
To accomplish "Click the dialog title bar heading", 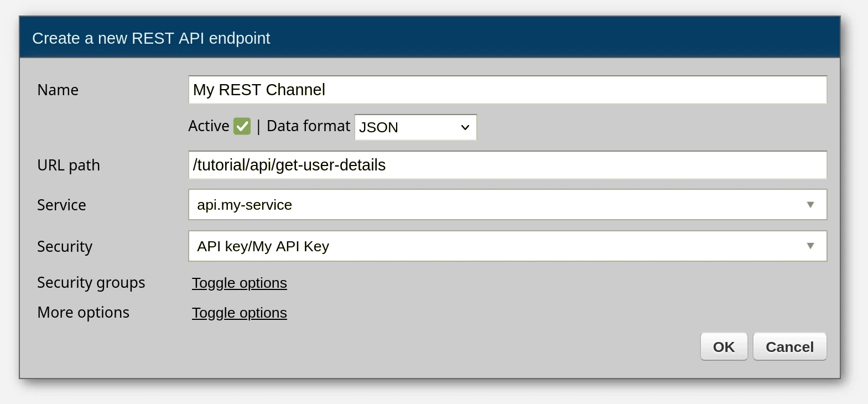I will tap(151, 38).
